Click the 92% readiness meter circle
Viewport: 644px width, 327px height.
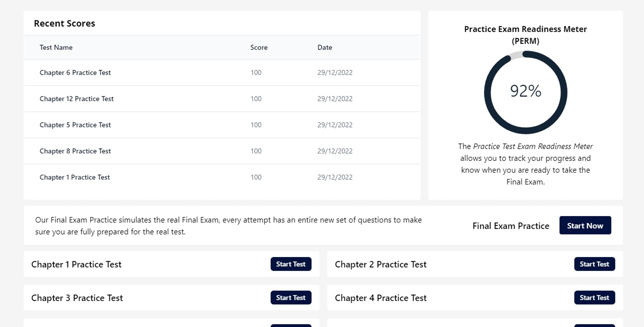(525, 92)
